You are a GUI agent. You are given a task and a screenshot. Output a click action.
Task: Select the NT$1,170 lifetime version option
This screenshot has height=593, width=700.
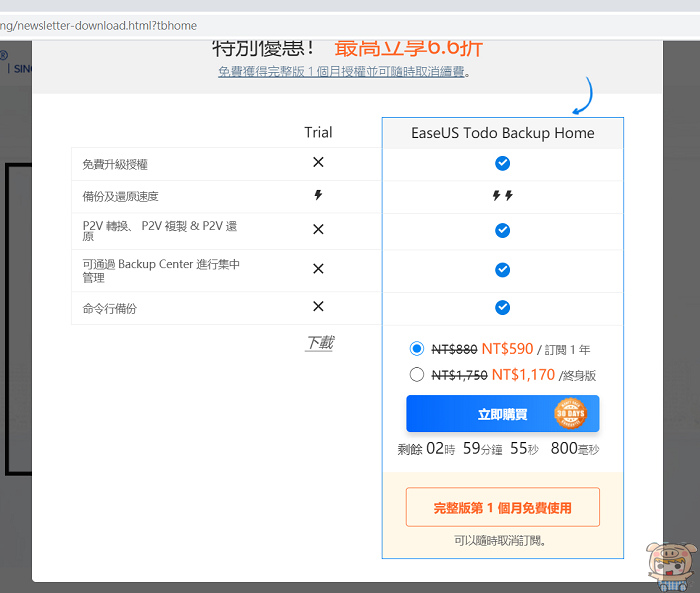(417, 374)
